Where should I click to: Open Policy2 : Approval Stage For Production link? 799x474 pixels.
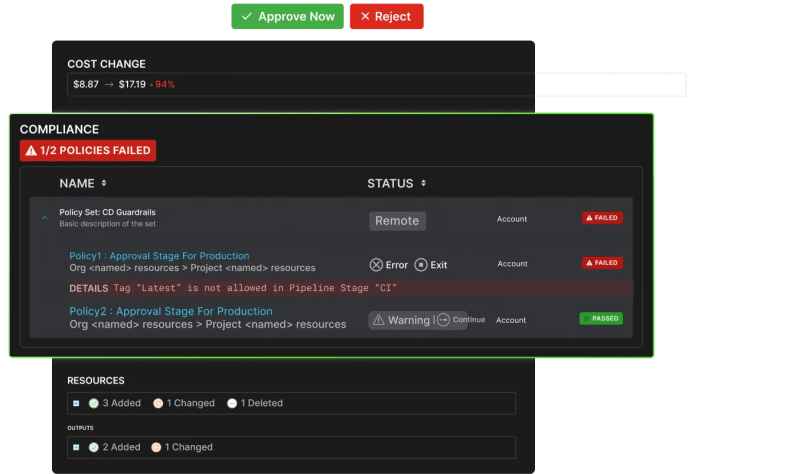(x=171, y=311)
